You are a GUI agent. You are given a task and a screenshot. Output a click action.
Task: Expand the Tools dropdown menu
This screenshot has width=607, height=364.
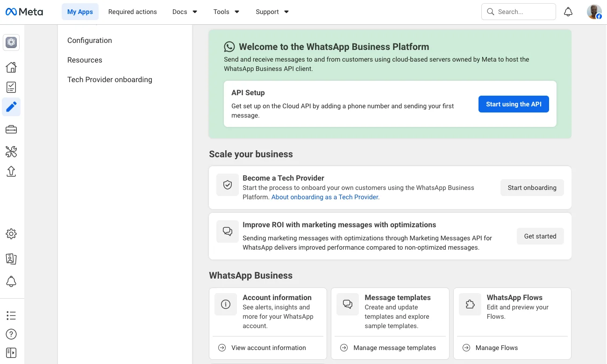226,12
